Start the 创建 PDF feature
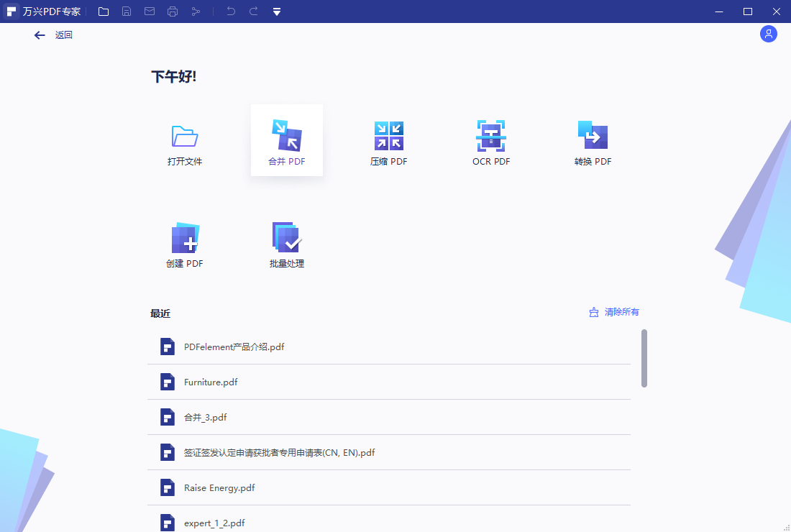Image resolution: width=791 pixels, height=532 pixels. [184, 242]
